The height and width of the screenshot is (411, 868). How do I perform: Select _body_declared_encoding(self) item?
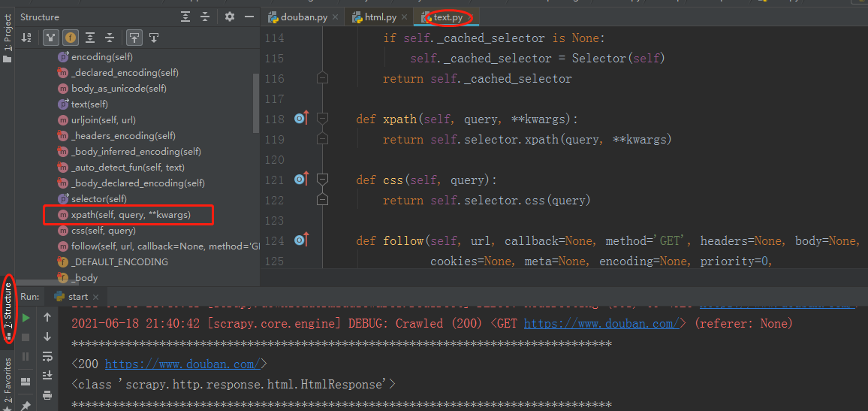pos(131,183)
